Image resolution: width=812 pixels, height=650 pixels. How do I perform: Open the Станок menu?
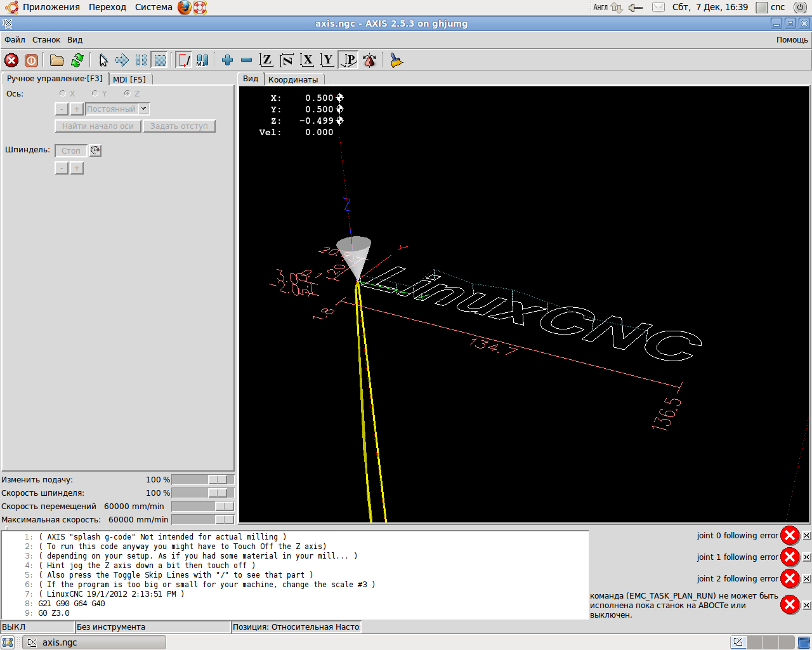(x=46, y=40)
